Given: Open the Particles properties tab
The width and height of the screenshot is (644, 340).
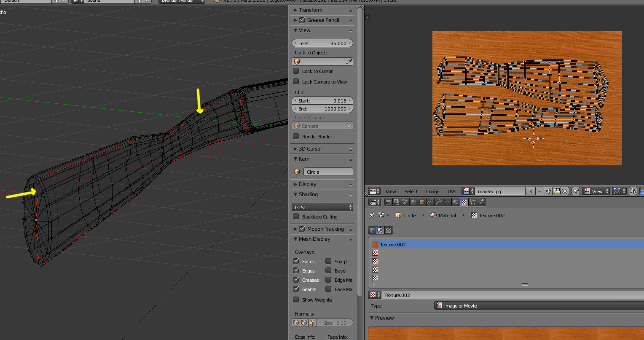Looking at the screenshot, I should coord(472,202).
